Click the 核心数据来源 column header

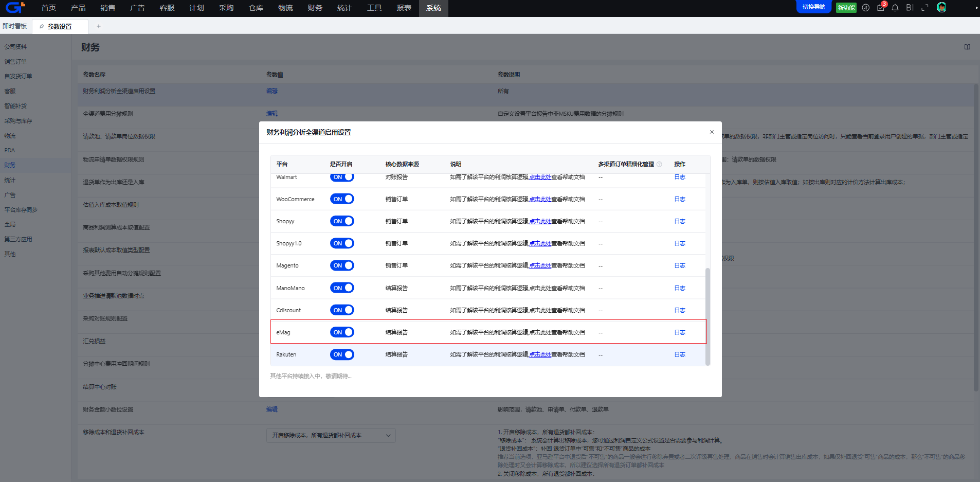coord(402,164)
